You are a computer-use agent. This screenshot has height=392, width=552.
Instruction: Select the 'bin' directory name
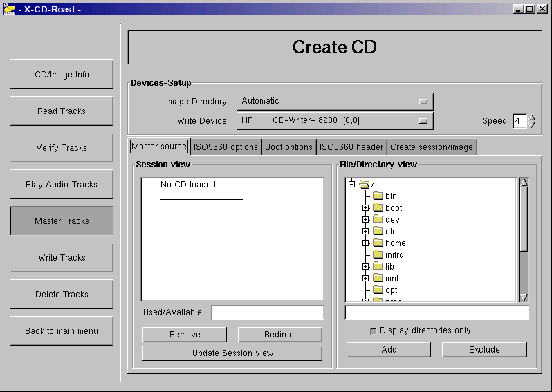tap(391, 196)
